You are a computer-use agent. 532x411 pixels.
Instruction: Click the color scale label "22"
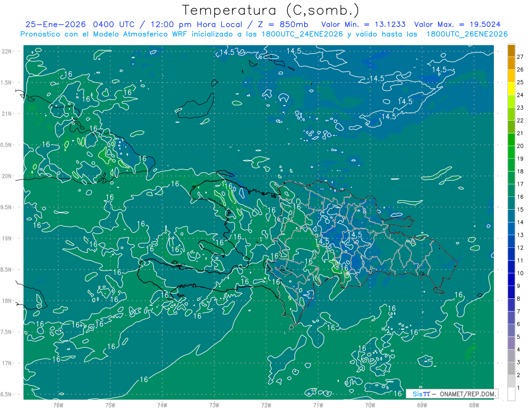520,121
